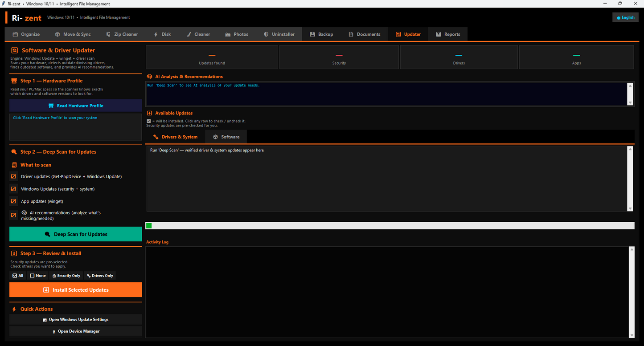Go to the Documents tab
This screenshot has width=644, height=346.
click(365, 34)
